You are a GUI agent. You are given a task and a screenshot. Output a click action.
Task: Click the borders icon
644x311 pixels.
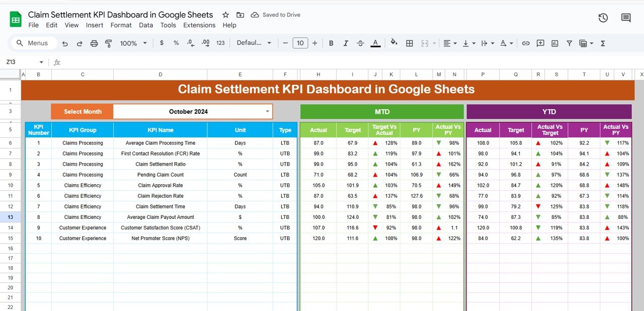[410, 43]
